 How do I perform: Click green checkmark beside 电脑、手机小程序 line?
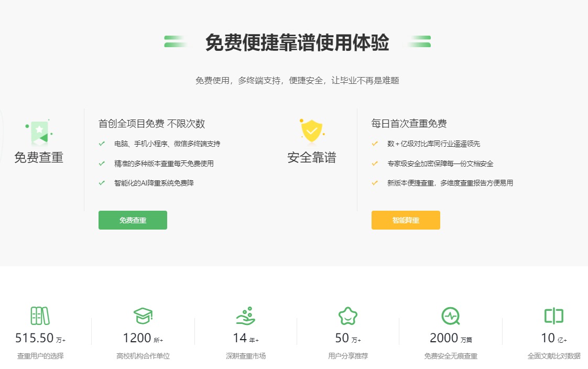[102, 144]
